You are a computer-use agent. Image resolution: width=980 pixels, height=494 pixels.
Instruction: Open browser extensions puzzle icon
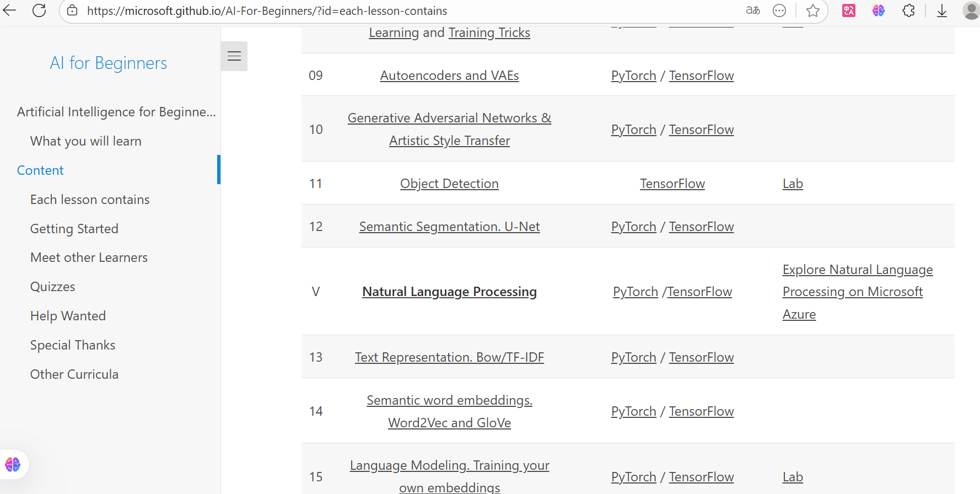908,10
